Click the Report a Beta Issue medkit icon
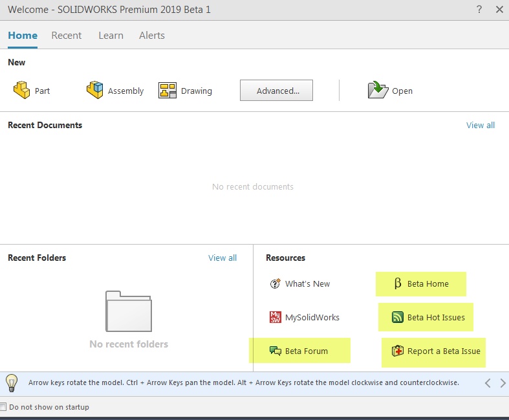 point(398,351)
